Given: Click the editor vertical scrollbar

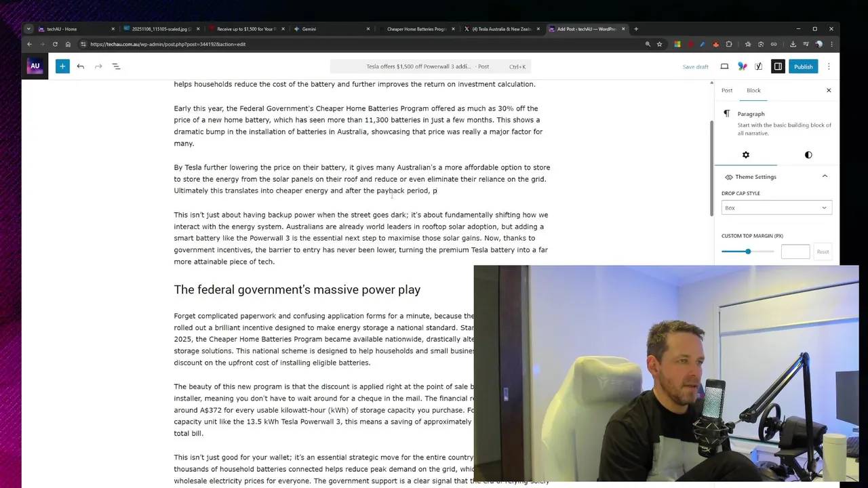Looking at the screenshot, I should pyautogui.click(x=711, y=168).
